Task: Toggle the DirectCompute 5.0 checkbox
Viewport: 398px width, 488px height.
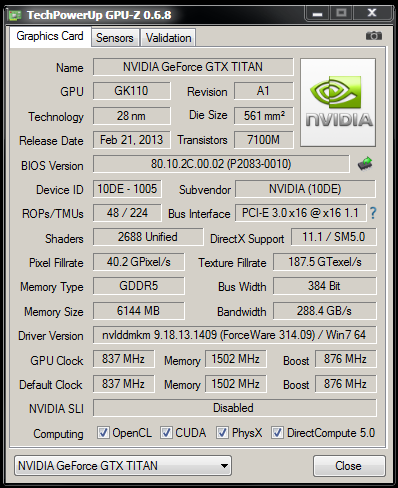Action: 277,432
